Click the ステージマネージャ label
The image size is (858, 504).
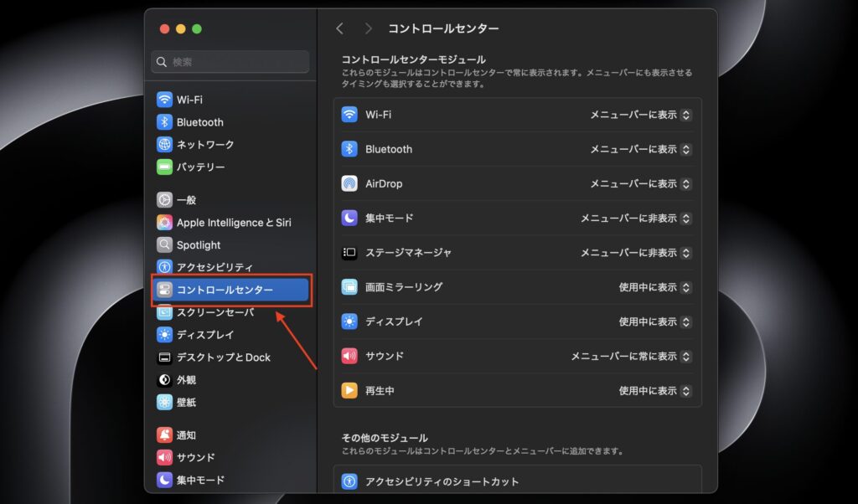(x=408, y=253)
